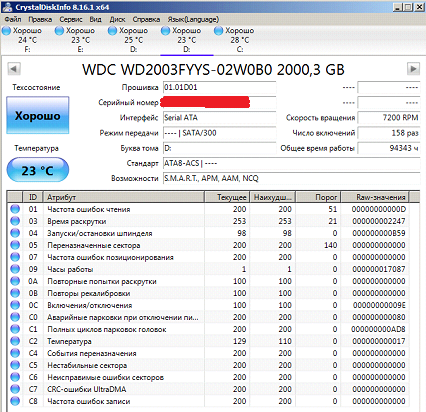Click status icon for attribute 01

coord(15,209)
